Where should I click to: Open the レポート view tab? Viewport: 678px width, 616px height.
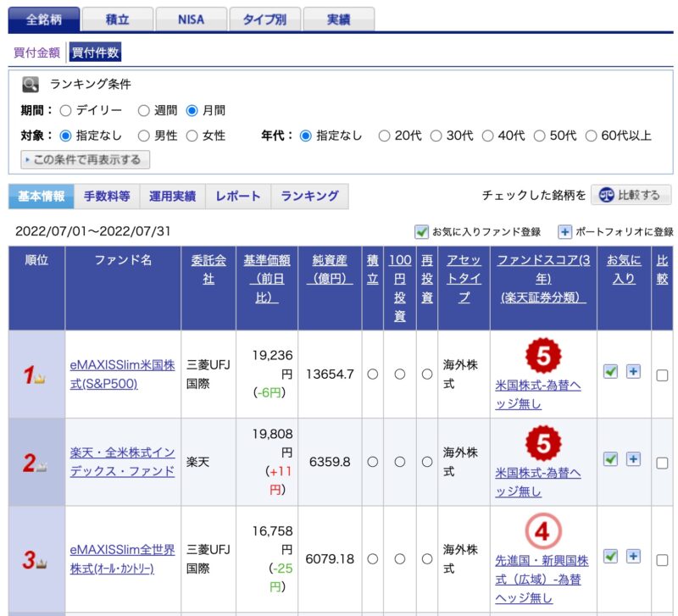pos(238,197)
